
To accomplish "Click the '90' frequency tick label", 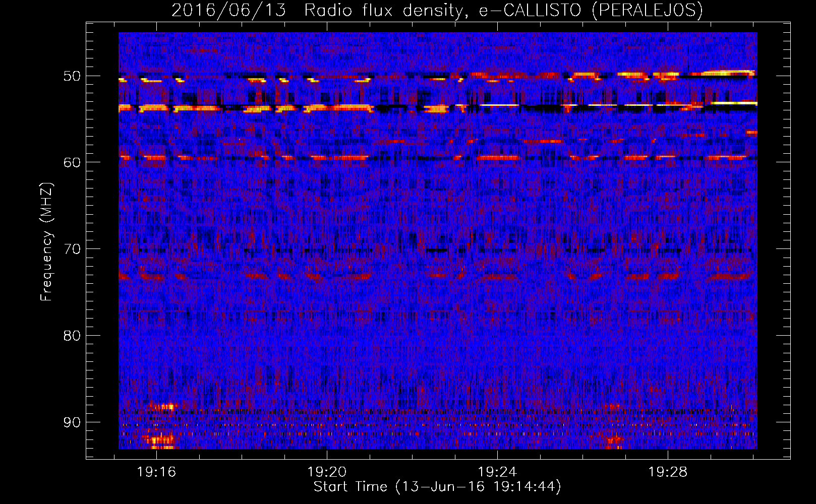I will tap(72, 422).
